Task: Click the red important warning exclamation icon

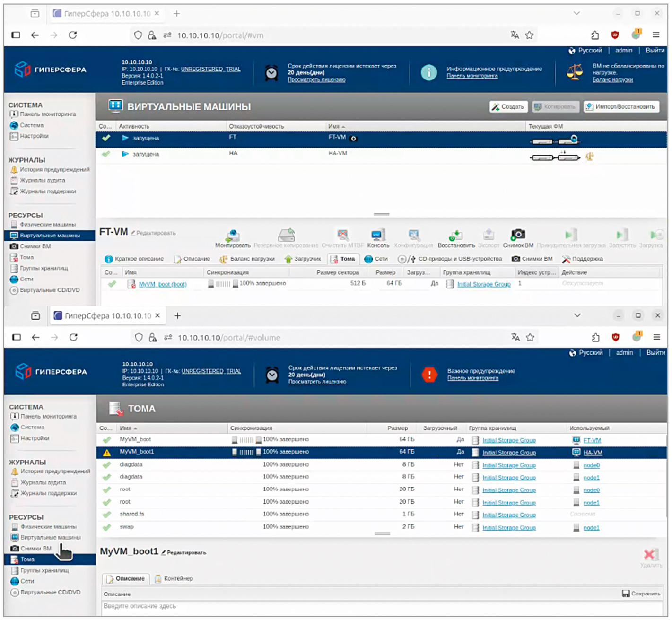Action: coord(429,375)
